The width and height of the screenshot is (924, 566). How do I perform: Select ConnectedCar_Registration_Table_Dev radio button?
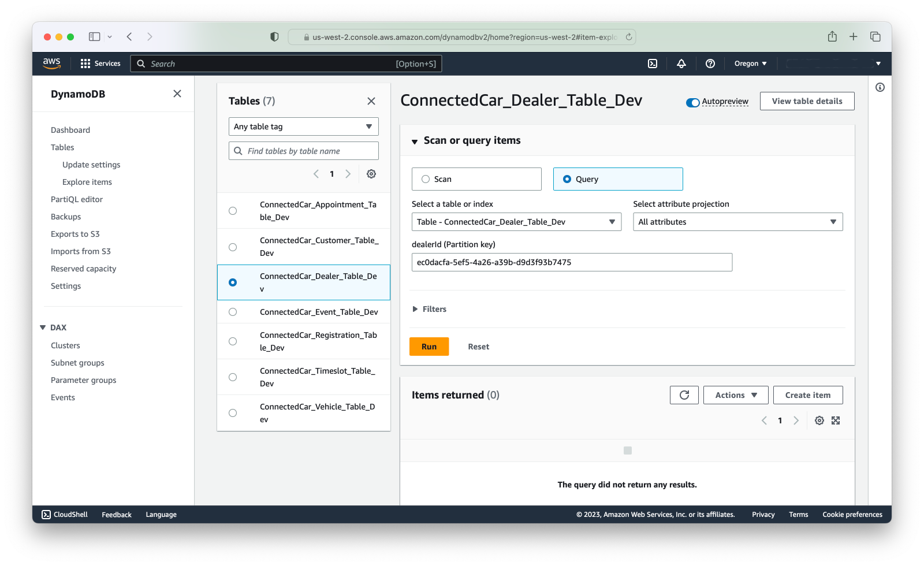point(233,341)
